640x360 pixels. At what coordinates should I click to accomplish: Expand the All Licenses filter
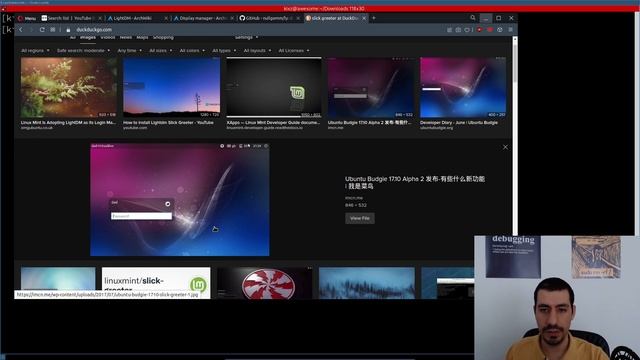coord(293,51)
